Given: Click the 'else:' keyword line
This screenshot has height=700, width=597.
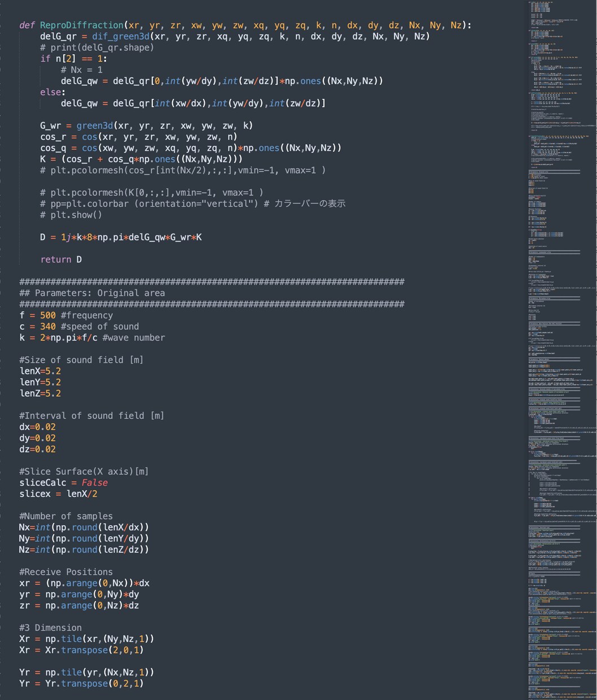Looking at the screenshot, I should [x=52, y=92].
